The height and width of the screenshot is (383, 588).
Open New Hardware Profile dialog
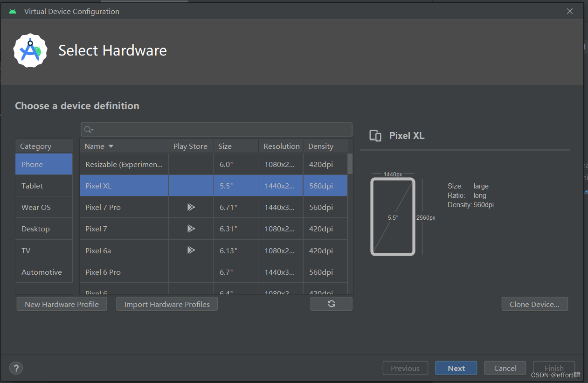[x=62, y=304]
